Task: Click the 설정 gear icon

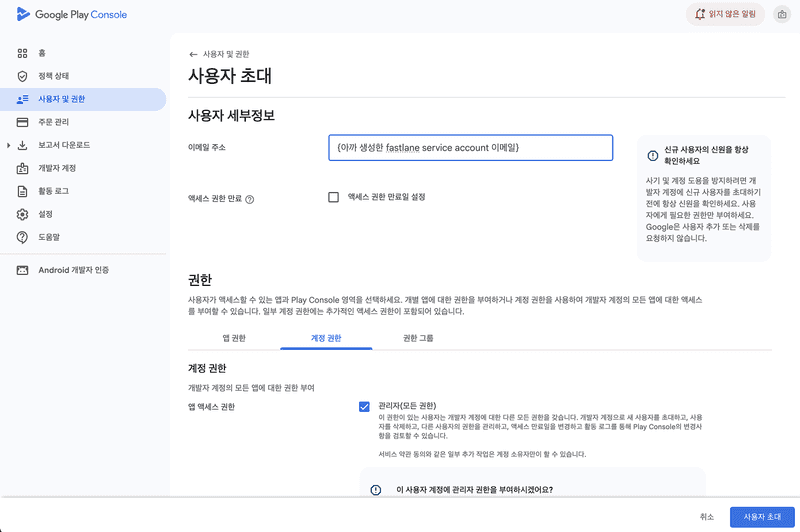Action: click(22, 214)
